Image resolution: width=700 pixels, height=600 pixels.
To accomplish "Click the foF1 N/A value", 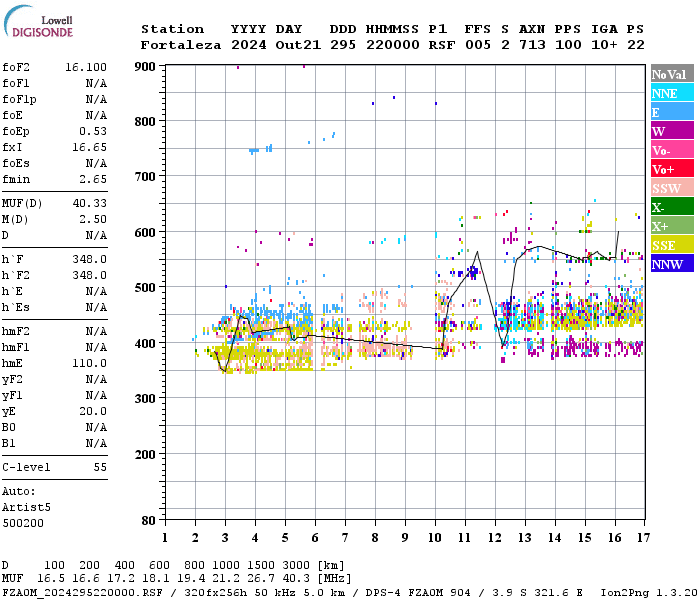I will (x=96, y=83).
